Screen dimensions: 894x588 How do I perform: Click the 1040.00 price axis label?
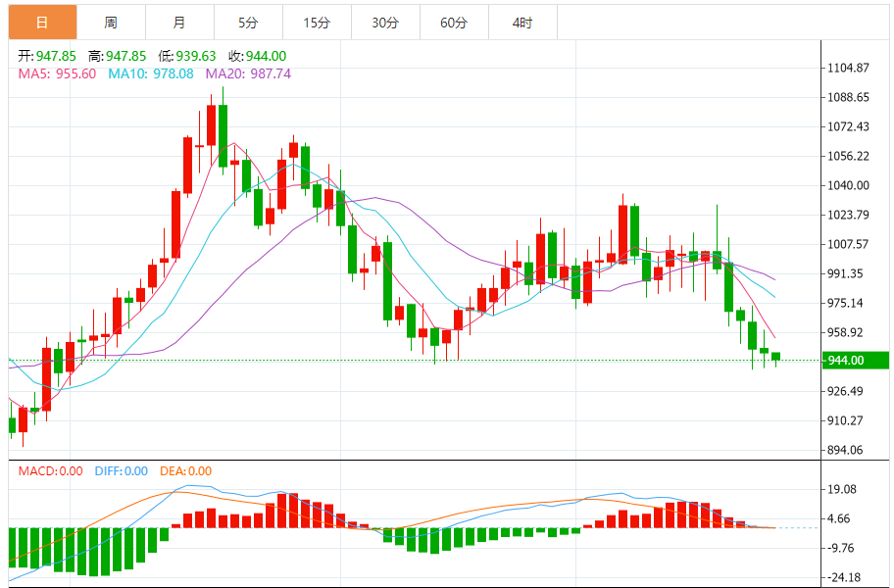tap(848, 185)
